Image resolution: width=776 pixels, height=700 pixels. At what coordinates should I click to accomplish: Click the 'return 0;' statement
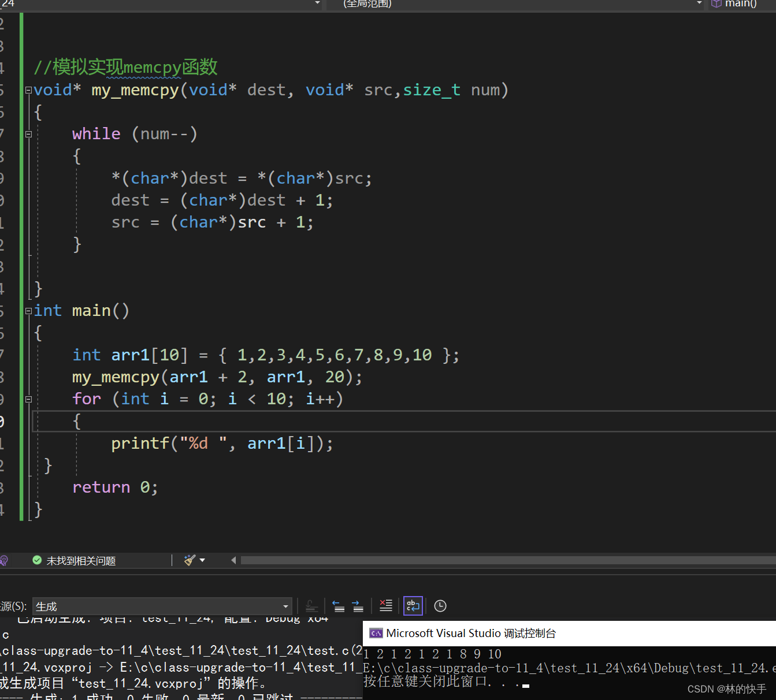(115, 487)
